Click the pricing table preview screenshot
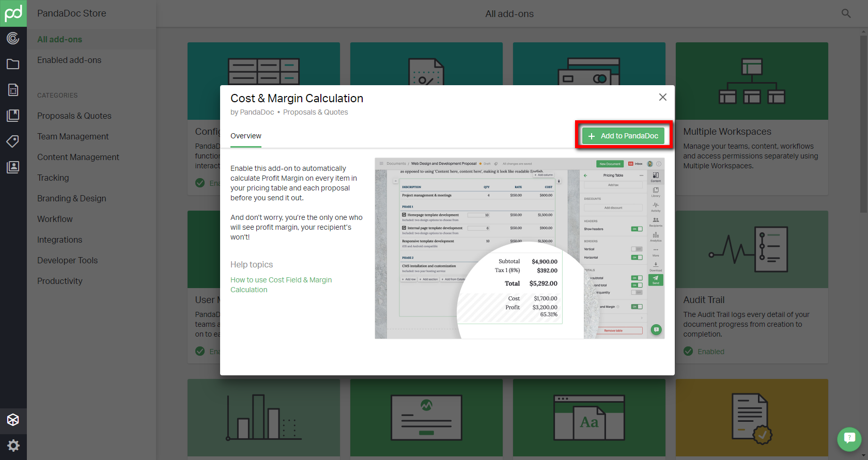Screen dimensions: 868x460 520,248
